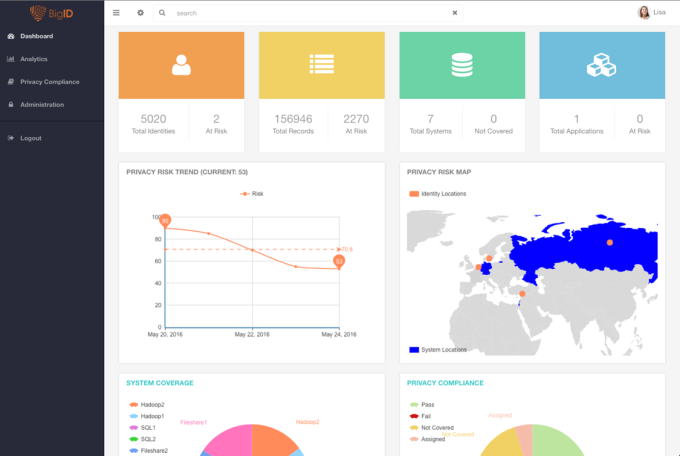This screenshot has width=680, height=456.
Task: Toggle System Locations legend item
Action: [x=438, y=350]
